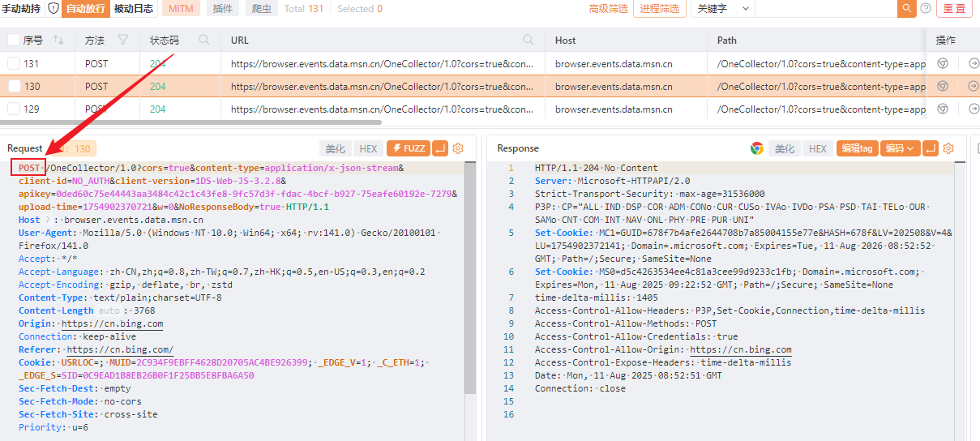Screen dimensions: 980x441
Task: Check the checkbox for row 129
Action: click(14, 109)
